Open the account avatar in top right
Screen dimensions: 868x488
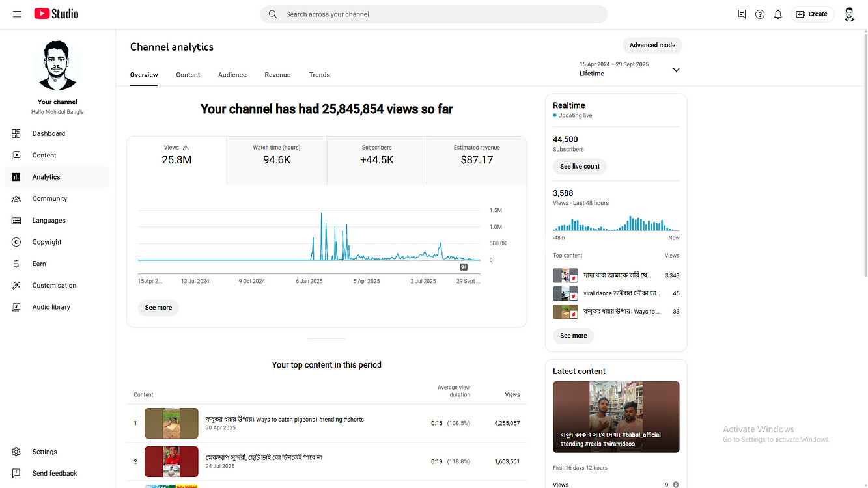849,14
